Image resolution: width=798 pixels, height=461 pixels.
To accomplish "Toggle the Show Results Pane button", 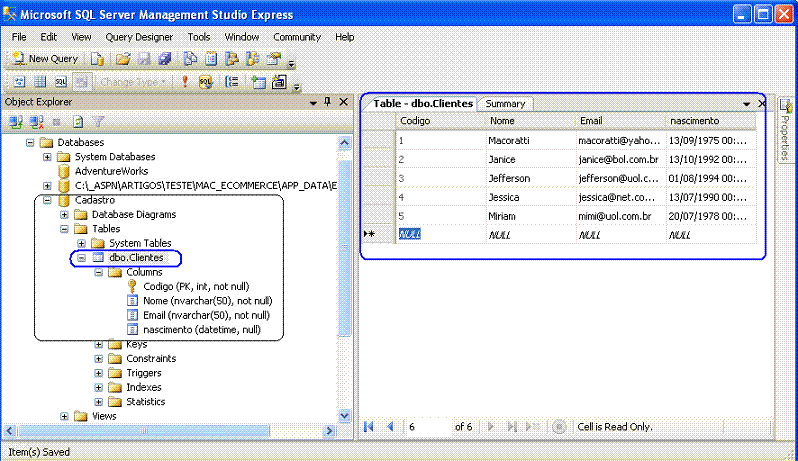I will (x=82, y=82).
